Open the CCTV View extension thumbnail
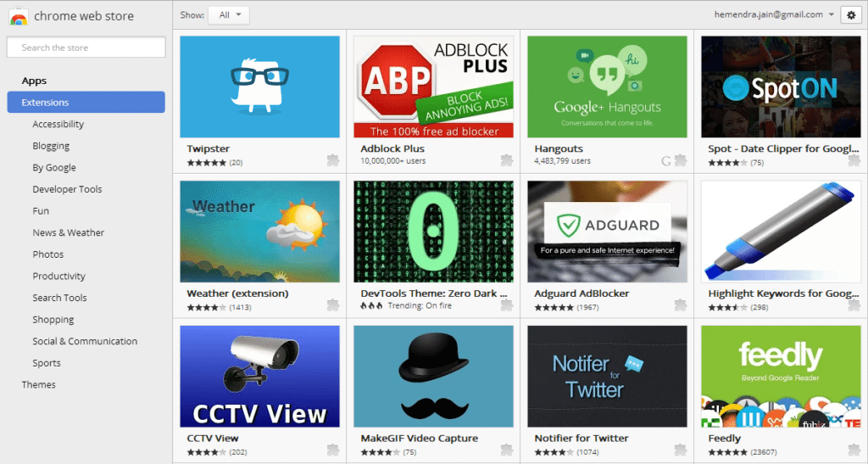 click(259, 376)
